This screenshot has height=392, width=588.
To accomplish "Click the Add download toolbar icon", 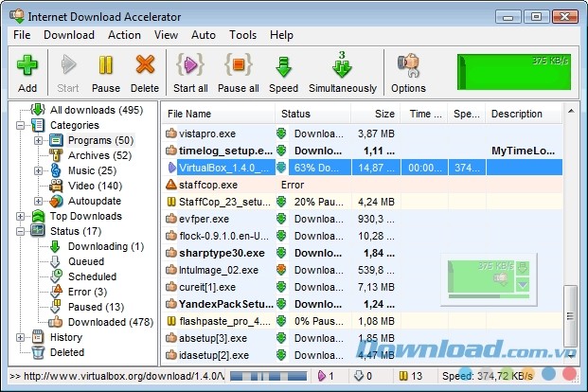I will click(27, 66).
